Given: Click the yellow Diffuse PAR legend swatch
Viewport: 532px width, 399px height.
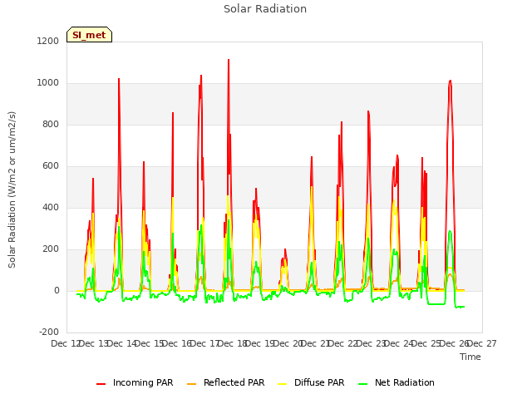Looking at the screenshot, I should click(283, 384).
